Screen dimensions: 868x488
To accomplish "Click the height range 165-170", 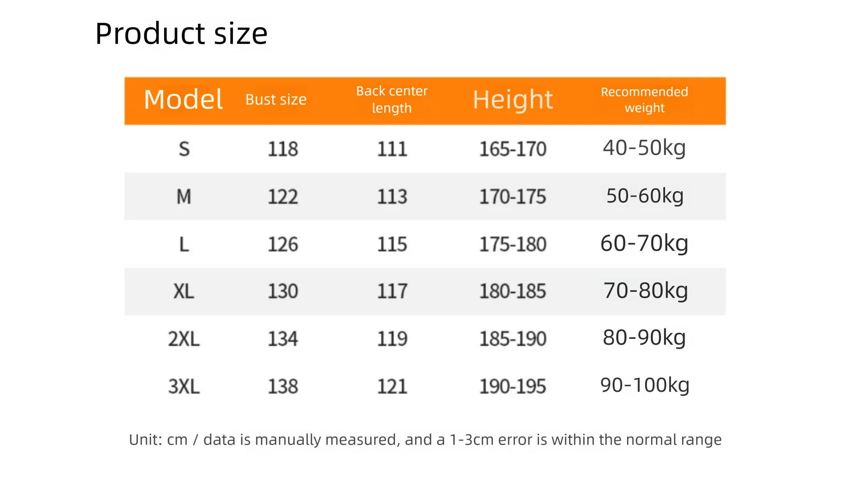I will point(513,149).
